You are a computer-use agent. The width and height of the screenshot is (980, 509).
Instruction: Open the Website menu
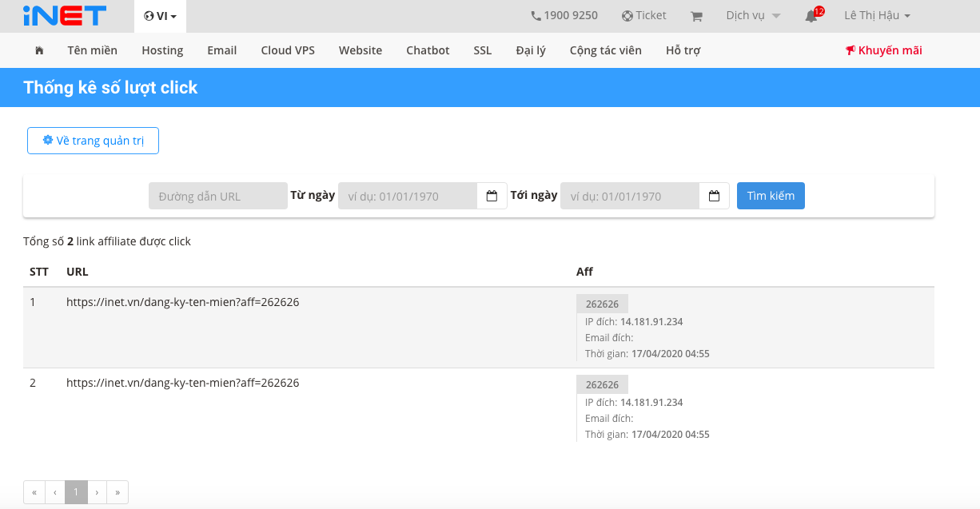coord(361,50)
